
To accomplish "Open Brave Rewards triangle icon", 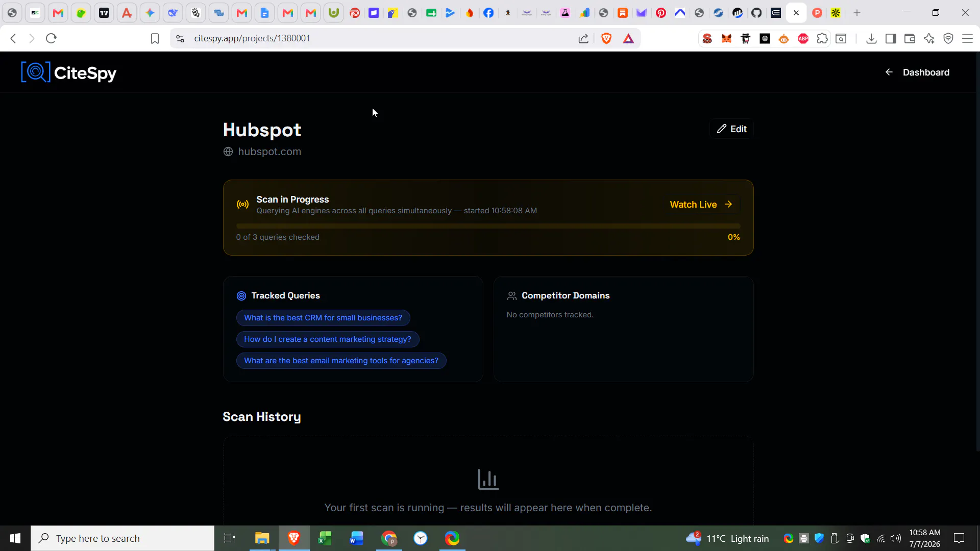I will pyautogui.click(x=628, y=39).
